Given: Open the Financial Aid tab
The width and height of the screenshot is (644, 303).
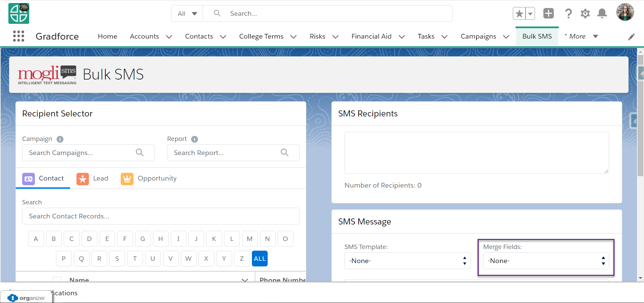Looking at the screenshot, I should 371,36.
